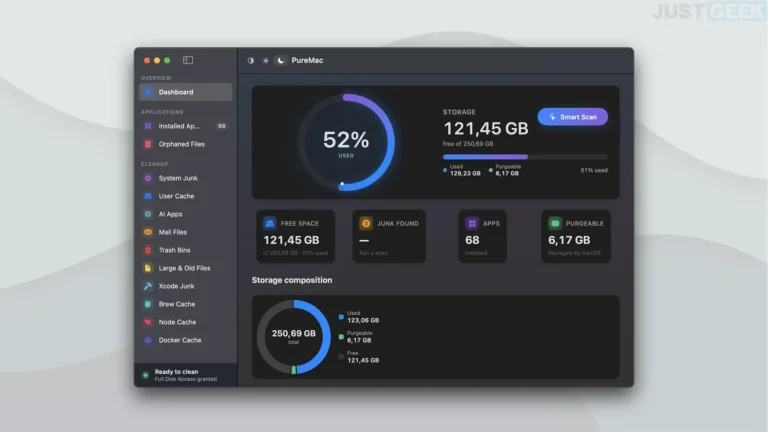Click the Ready to clean status indicator
Viewport: 768px width, 432px height.
(x=145, y=376)
